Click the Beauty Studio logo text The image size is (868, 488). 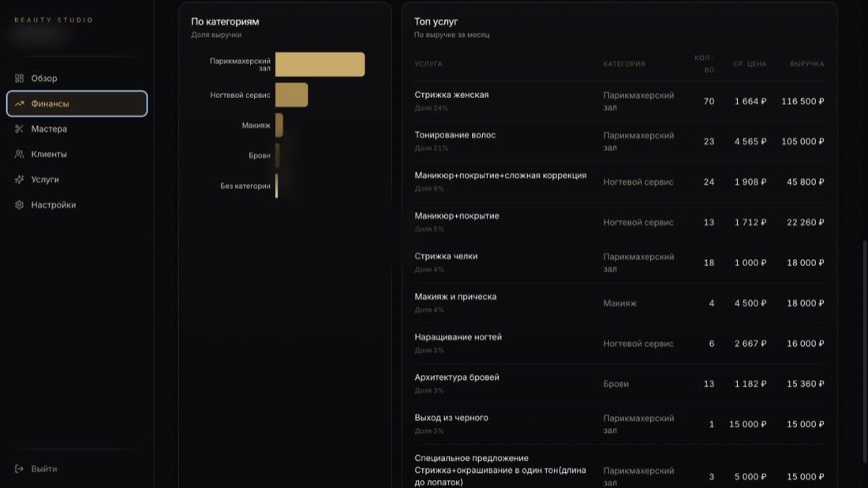(54, 20)
